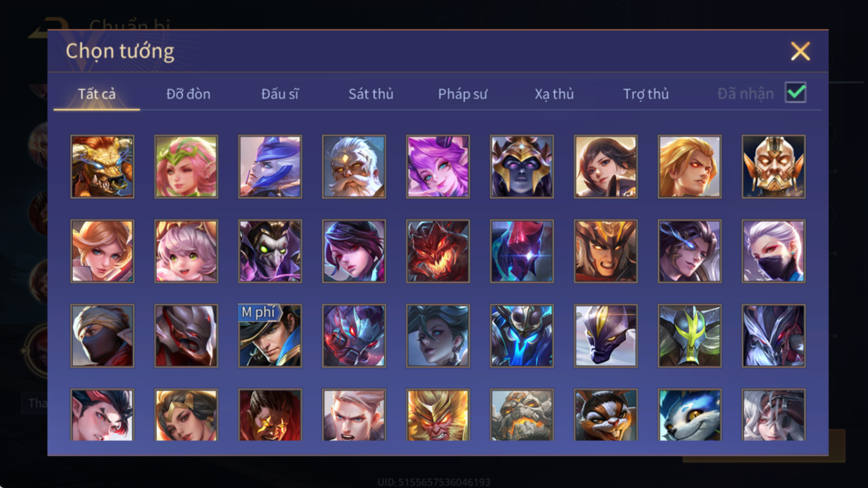The image size is (868, 488).
Task: Switch to the 'Đấu sĩ' tab
Action: 280,94
